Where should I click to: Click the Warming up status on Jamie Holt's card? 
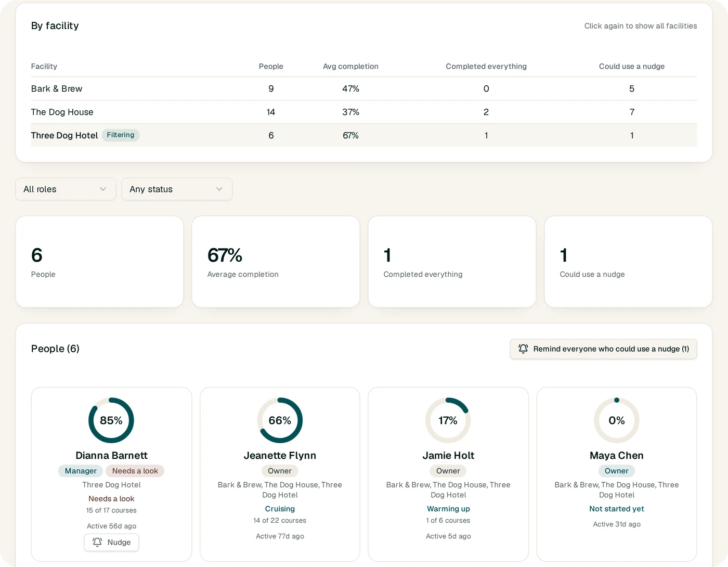(448, 509)
